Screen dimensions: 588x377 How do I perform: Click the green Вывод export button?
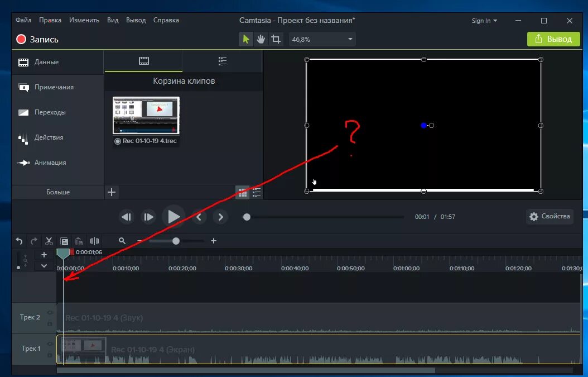tap(553, 39)
